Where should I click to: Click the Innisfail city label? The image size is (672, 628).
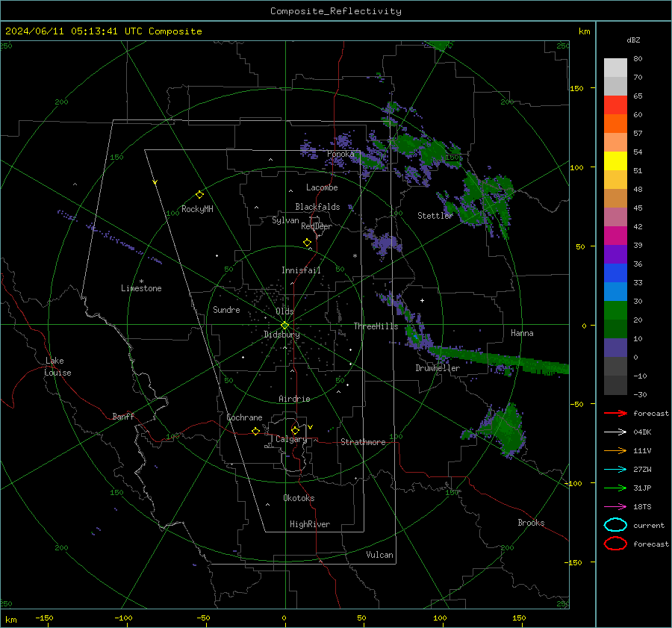[301, 270]
